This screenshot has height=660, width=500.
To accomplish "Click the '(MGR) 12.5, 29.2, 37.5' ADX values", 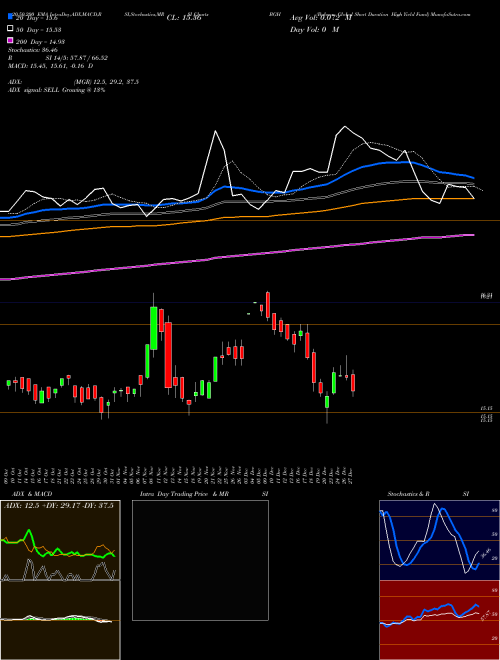I will point(106,82).
